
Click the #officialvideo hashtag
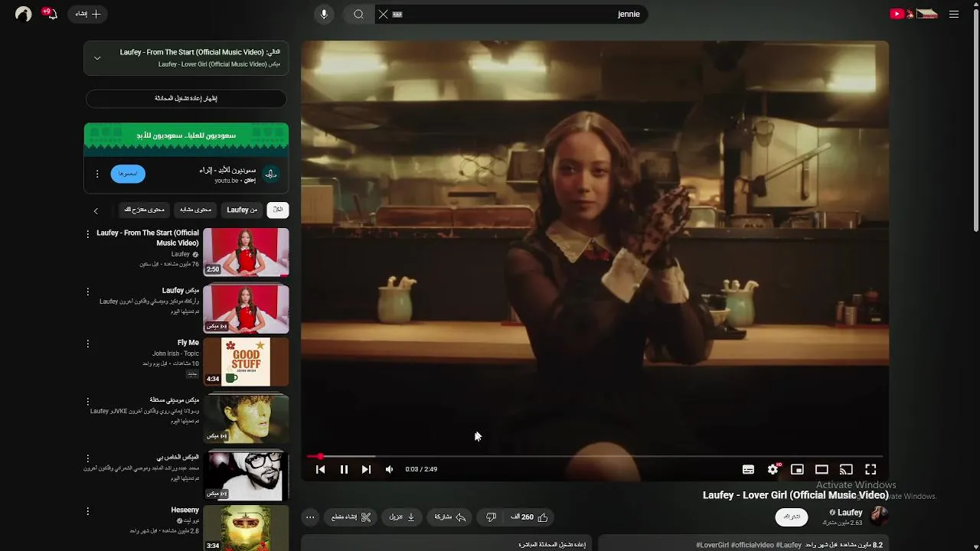pos(752,545)
